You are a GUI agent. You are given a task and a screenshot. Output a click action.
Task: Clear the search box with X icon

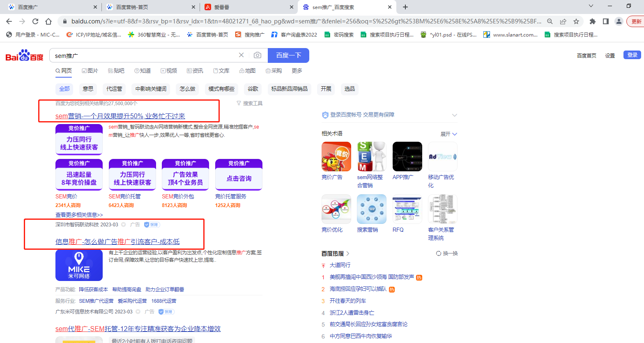point(241,55)
